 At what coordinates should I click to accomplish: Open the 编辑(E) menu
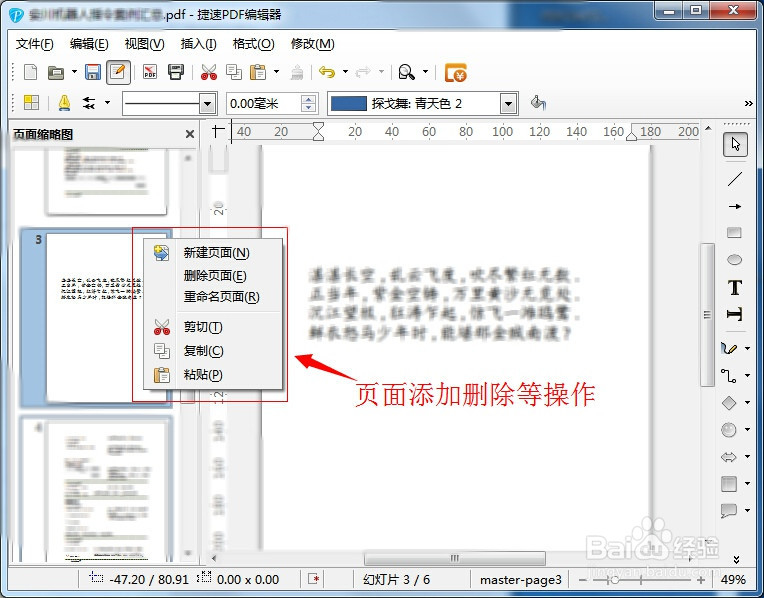89,44
